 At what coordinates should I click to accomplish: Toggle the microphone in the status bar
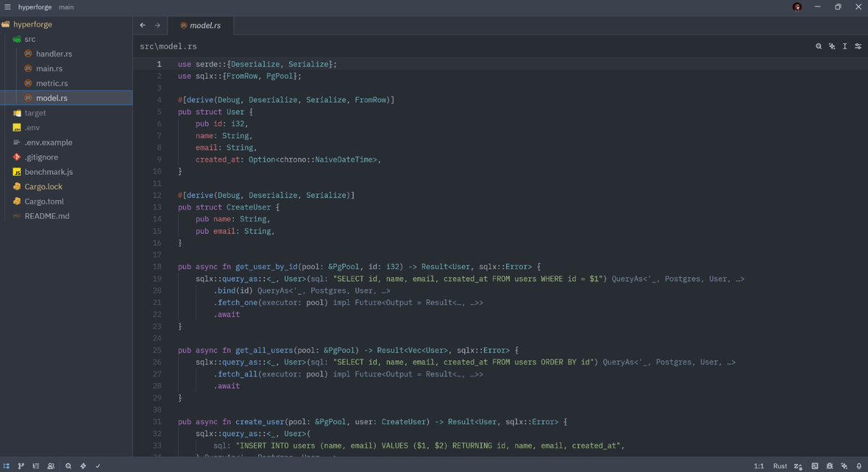coord(859,466)
